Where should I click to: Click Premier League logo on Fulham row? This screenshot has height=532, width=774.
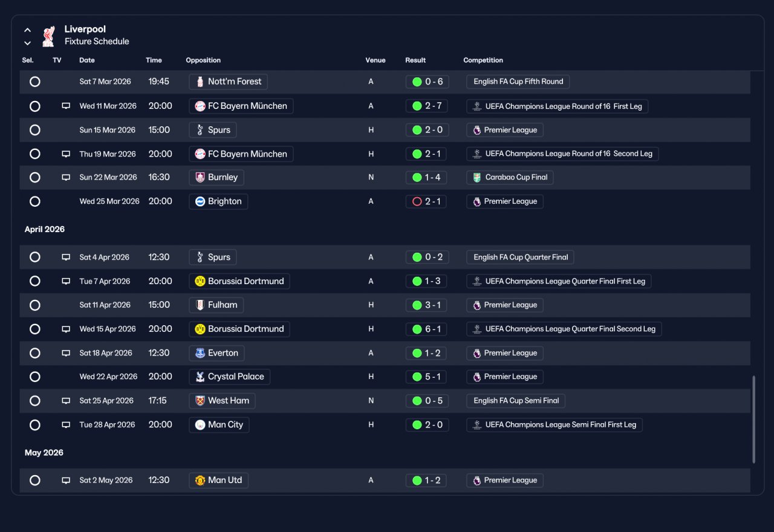(x=477, y=305)
